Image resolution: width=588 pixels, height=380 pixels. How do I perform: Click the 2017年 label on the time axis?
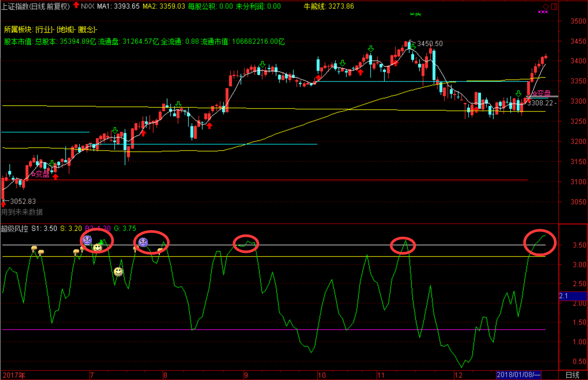14,375
